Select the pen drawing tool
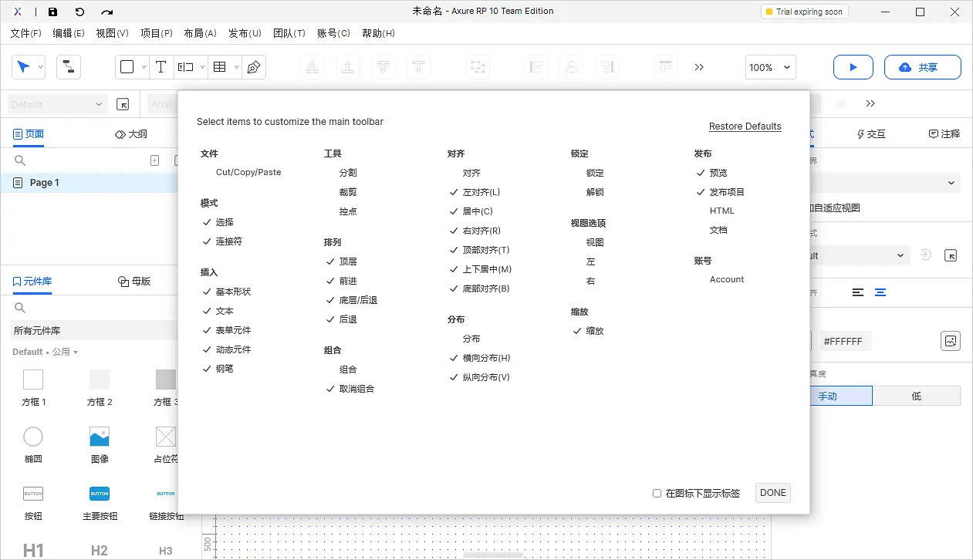 pos(252,67)
